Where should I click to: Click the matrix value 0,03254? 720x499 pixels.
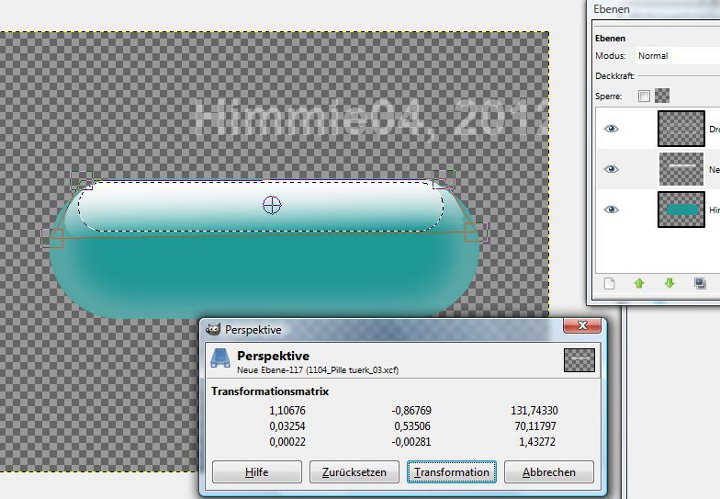pos(287,426)
